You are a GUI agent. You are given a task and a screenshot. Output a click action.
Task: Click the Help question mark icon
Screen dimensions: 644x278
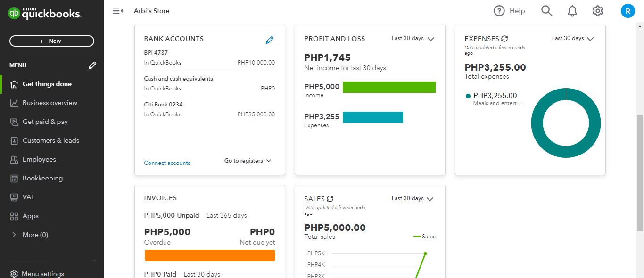(499, 11)
